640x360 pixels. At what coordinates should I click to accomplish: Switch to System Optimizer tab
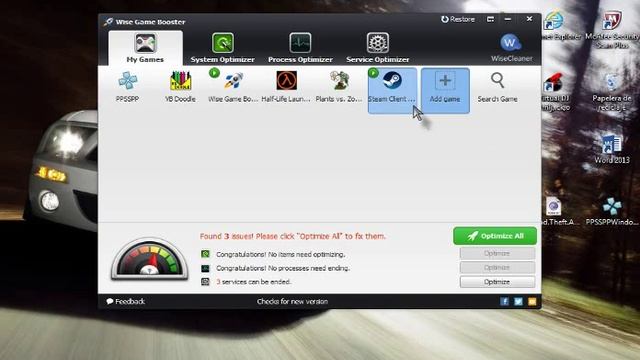pos(222,48)
